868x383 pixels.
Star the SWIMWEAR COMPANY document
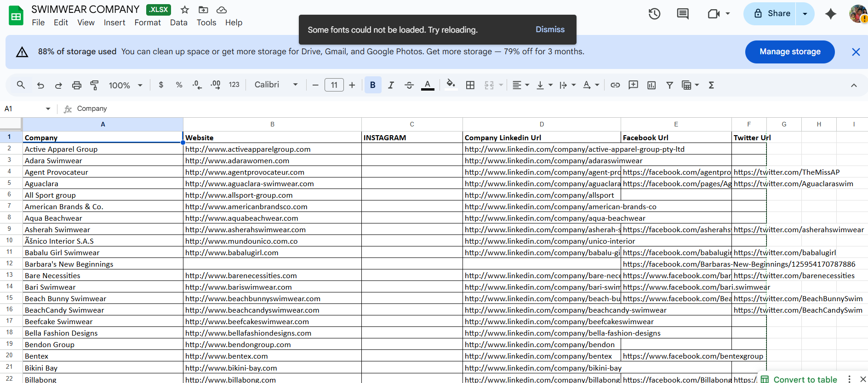click(x=185, y=10)
